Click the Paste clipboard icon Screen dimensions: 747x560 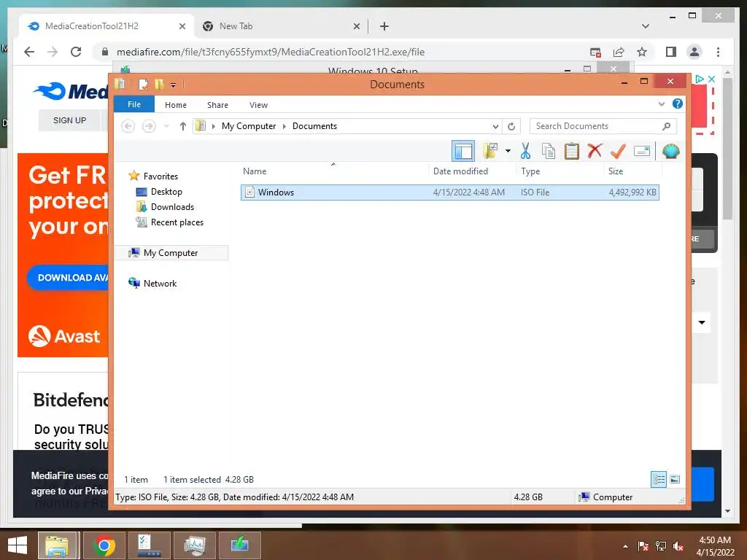click(x=572, y=152)
